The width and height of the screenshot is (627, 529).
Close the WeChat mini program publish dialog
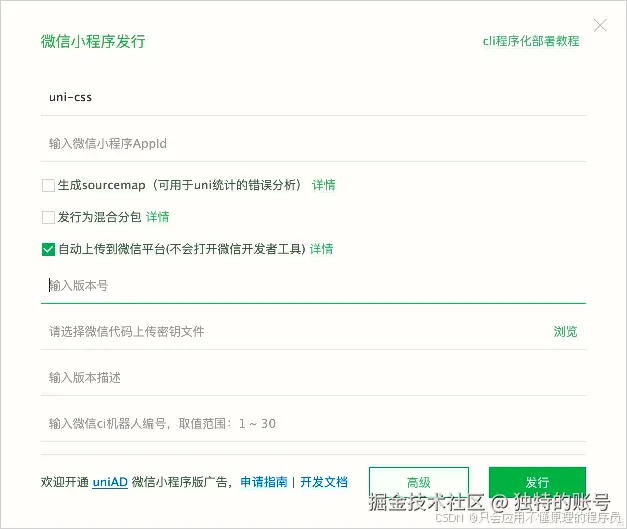click(600, 26)
